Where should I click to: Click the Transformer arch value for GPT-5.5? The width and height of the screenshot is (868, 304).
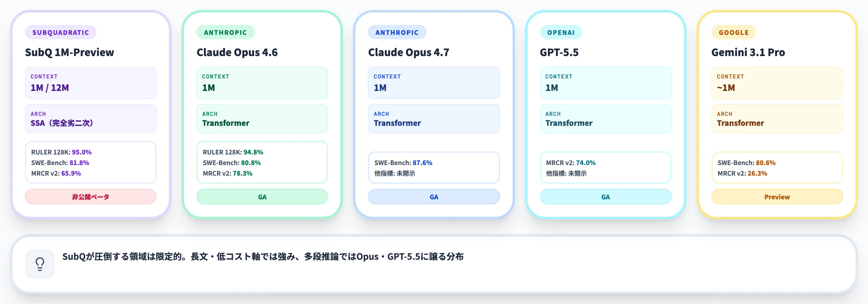pos(569,123)
